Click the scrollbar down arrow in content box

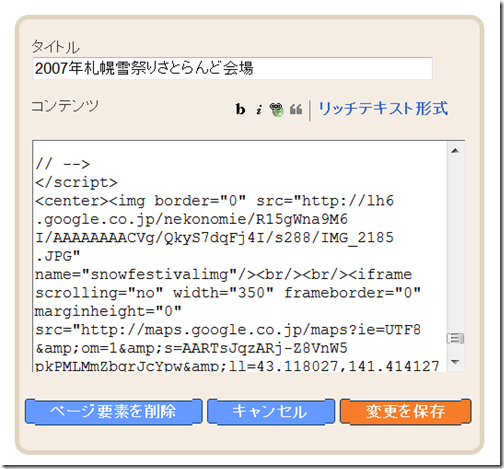455,361
